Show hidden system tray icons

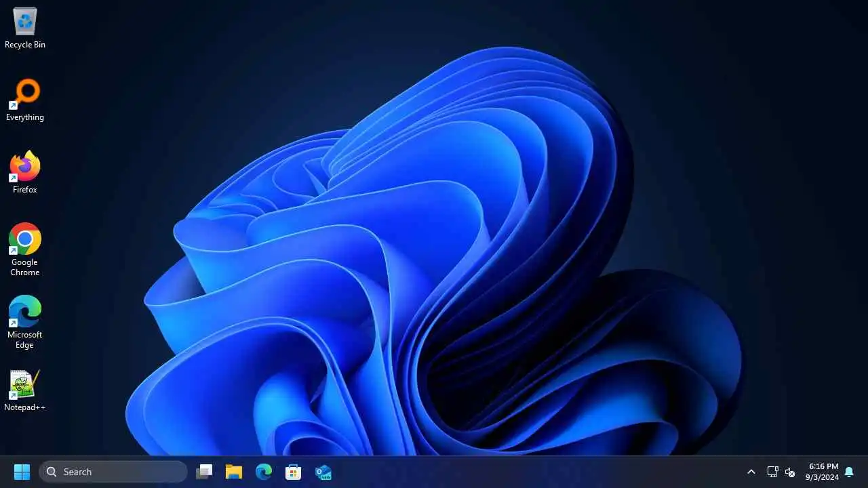click(x=751, y=472)
